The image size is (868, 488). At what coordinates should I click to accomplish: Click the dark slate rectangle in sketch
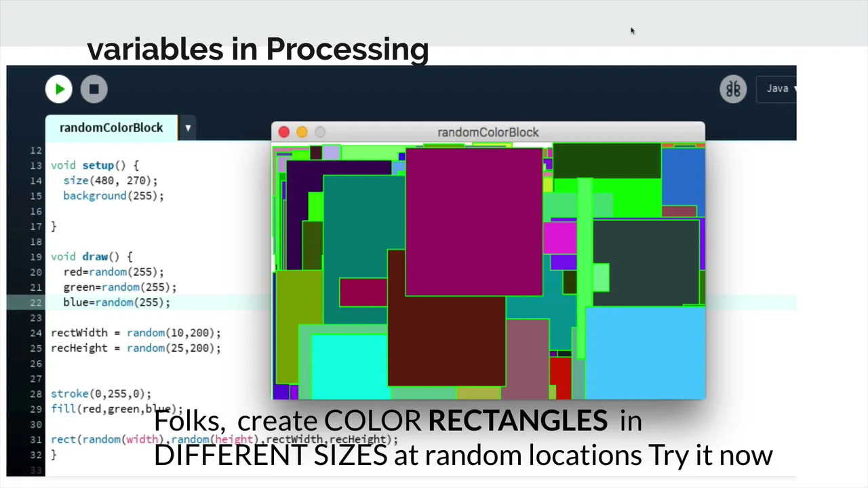click(646, 262)
